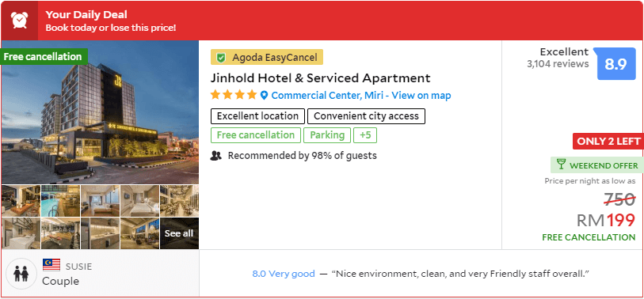644x299 pixels.
Task: Click the blue map pin icon
Action: 264,96
